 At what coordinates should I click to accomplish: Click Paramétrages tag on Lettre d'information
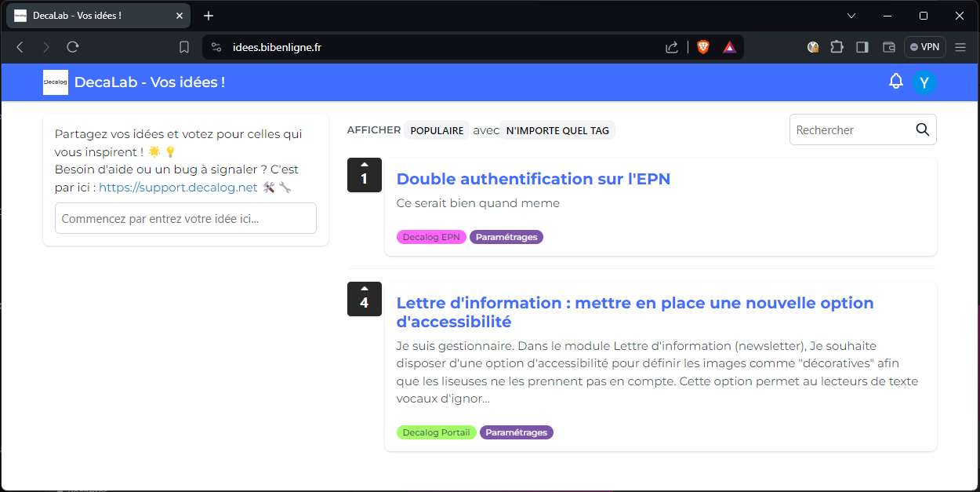[517, 432]
